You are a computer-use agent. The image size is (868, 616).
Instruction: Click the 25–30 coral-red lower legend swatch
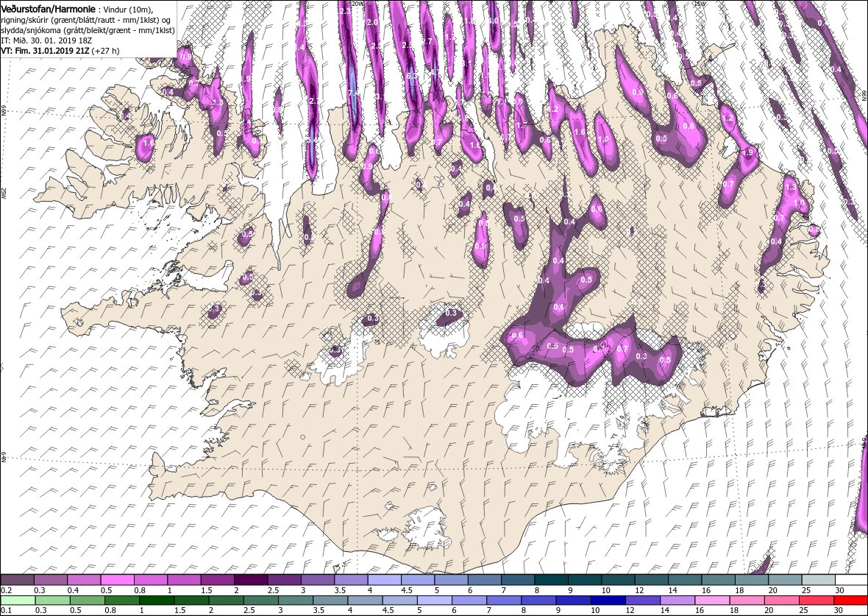tap(816, 601)
